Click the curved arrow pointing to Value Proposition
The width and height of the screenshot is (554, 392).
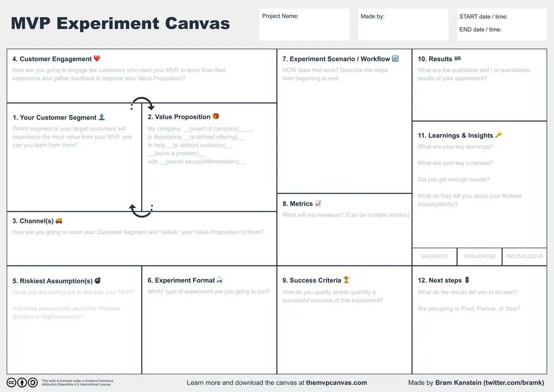143,103
